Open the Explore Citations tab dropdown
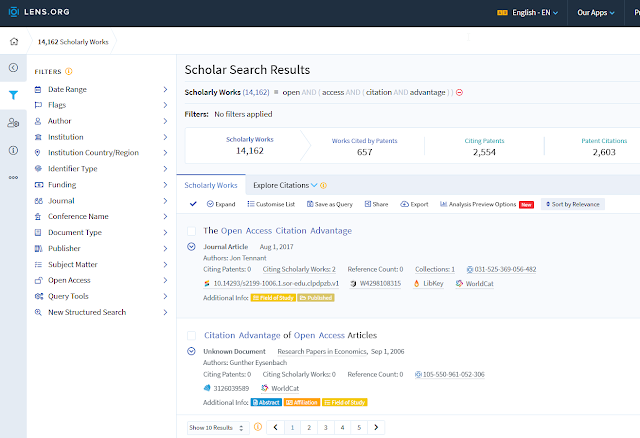The width and height of the screenshot is (640, 438). [285, 185]
